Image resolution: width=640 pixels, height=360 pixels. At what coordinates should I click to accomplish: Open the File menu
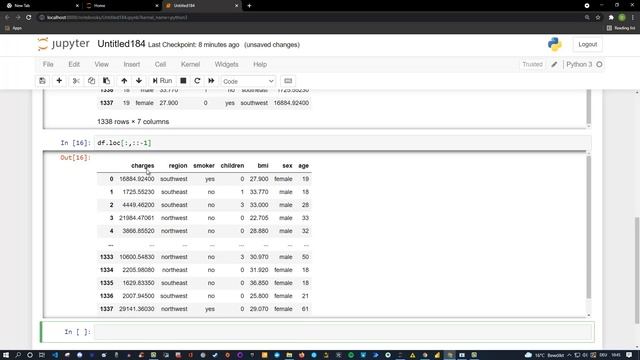coord(48,64)
